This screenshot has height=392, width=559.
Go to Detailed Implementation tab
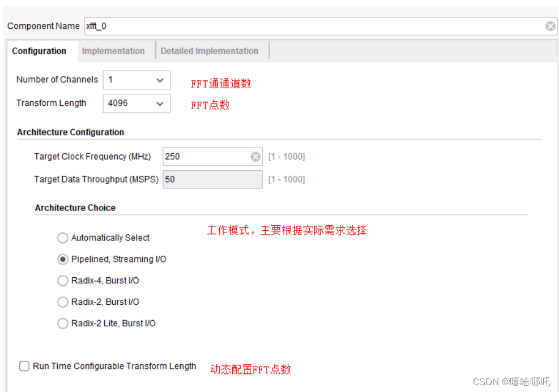(x=210, y=51)
